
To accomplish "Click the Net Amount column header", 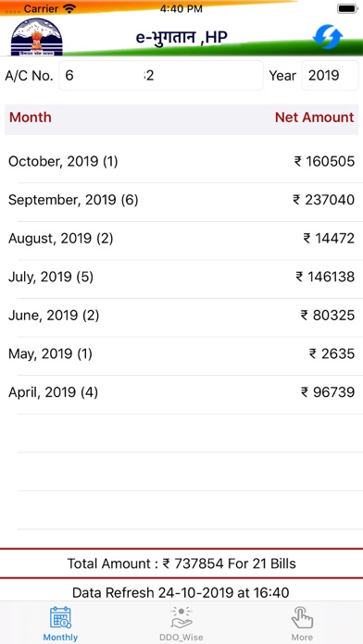I will click(x=314, y=118).
